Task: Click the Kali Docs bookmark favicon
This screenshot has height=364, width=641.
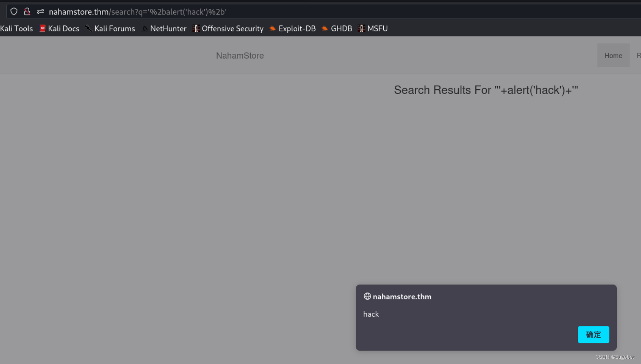Action: [x=42, y=28]
